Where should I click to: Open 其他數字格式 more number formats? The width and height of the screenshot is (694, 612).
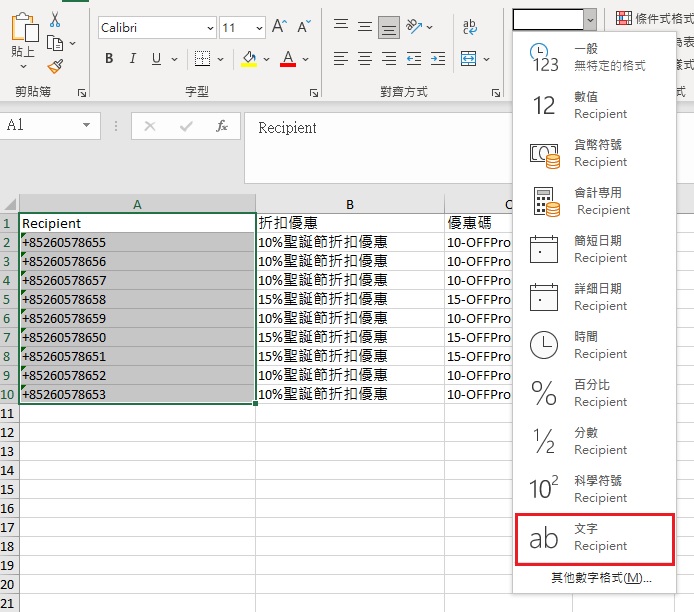tap(601, 578)
